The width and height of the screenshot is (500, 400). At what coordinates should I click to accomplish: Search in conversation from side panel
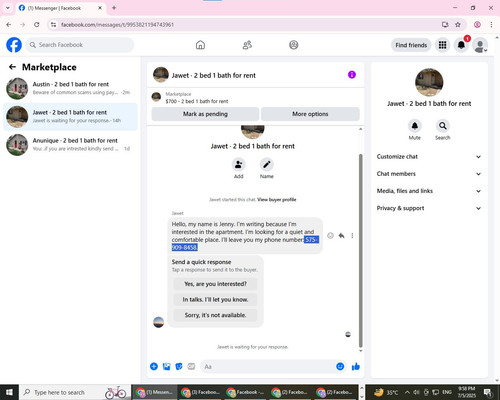click(443, 126)
